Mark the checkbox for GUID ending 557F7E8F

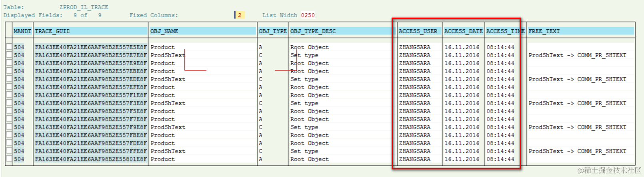(x=9, y=119)
